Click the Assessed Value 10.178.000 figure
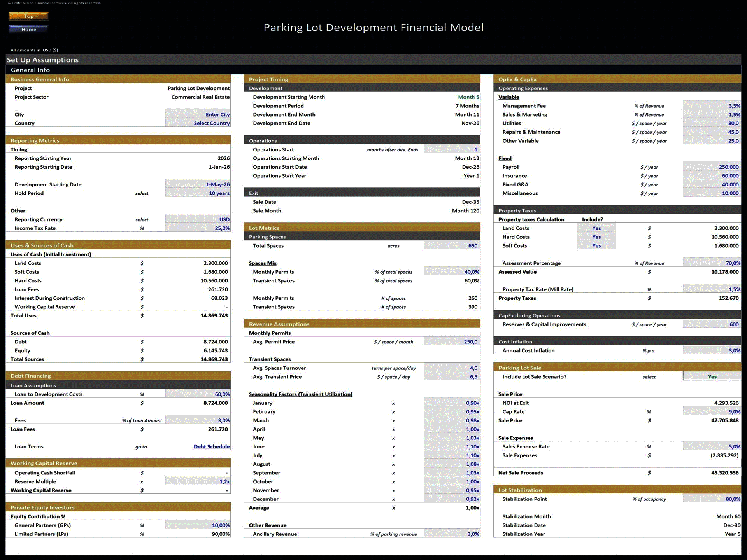This screenshot has height=560, width=747. point(725,272)
